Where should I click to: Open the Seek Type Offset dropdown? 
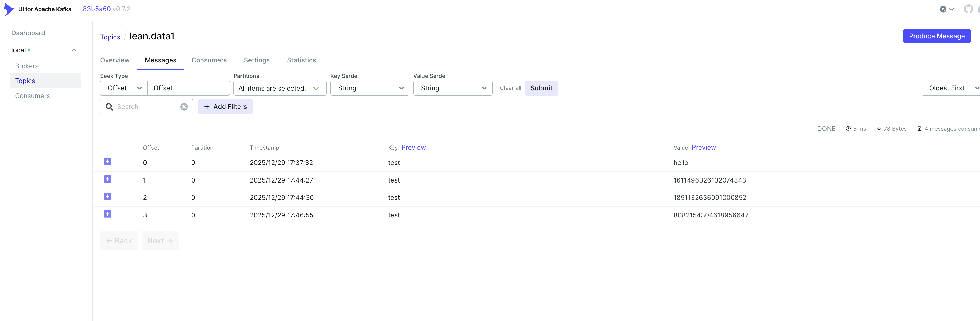(124, 88)
